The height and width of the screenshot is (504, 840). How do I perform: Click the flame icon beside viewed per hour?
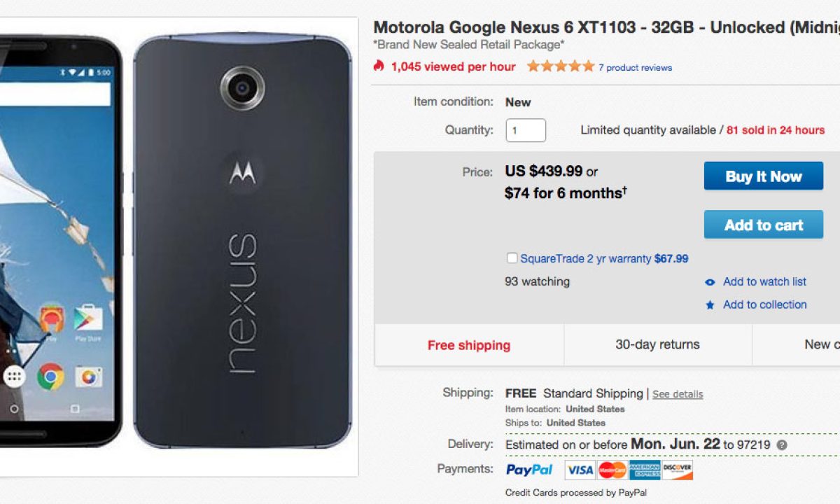379,66
